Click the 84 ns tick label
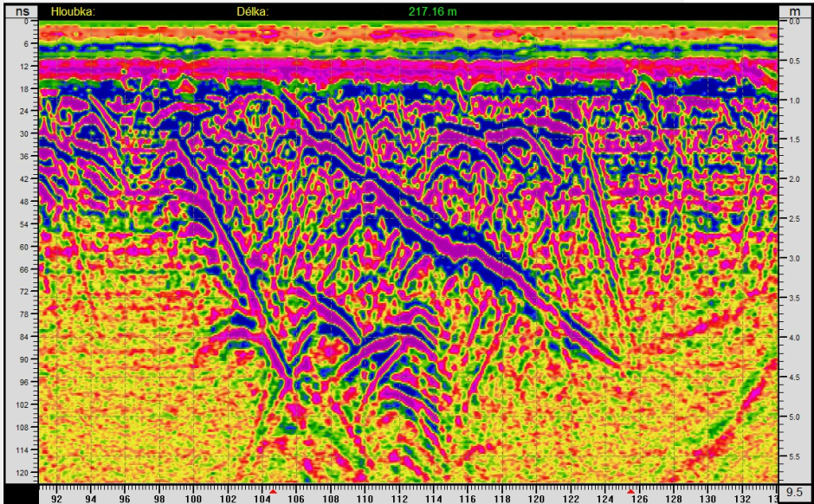This screenshot has width=814, height=504. tap(24, 337)
